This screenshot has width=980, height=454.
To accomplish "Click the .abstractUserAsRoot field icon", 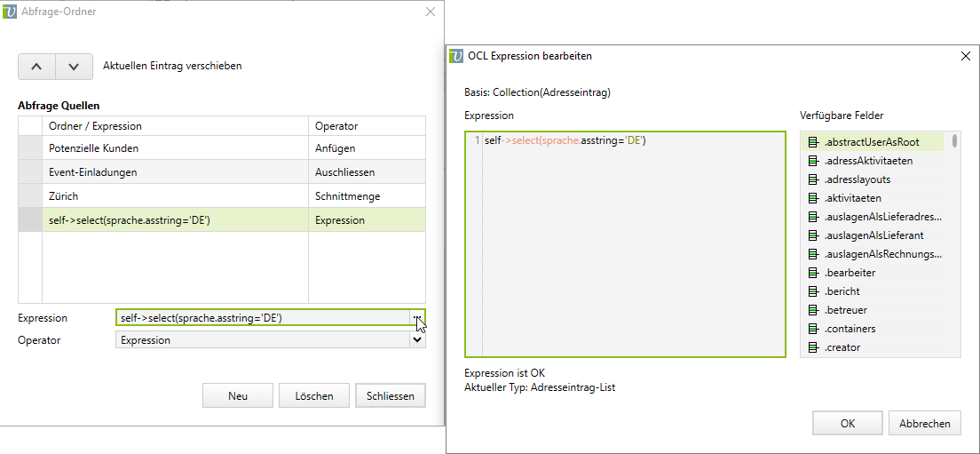I will point(813,142).
